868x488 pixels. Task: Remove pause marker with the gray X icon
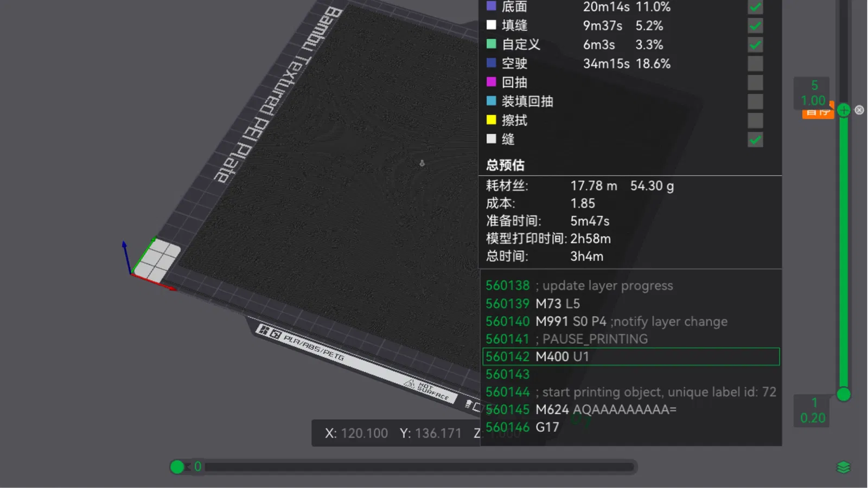pyautogui.click(x=859, y=110)
